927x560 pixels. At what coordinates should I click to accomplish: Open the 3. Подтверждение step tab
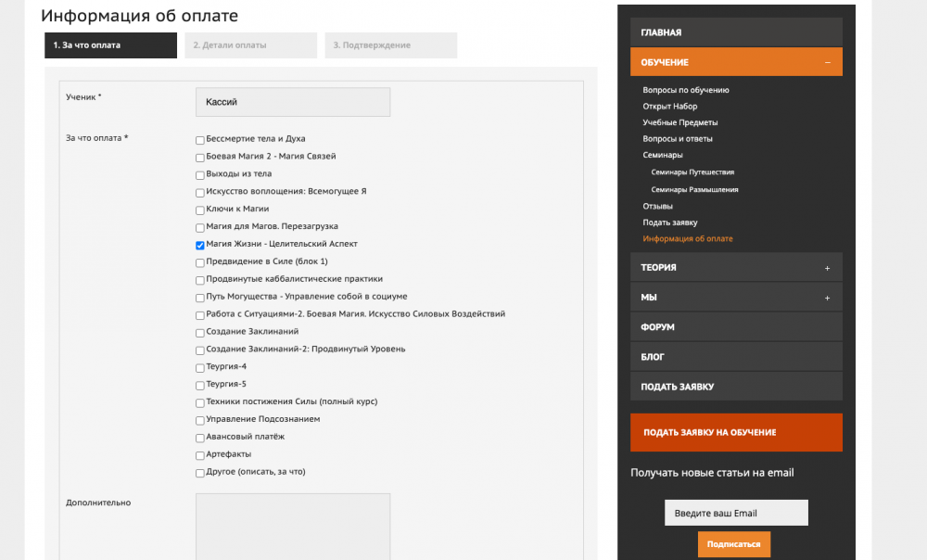coord(390,45)
